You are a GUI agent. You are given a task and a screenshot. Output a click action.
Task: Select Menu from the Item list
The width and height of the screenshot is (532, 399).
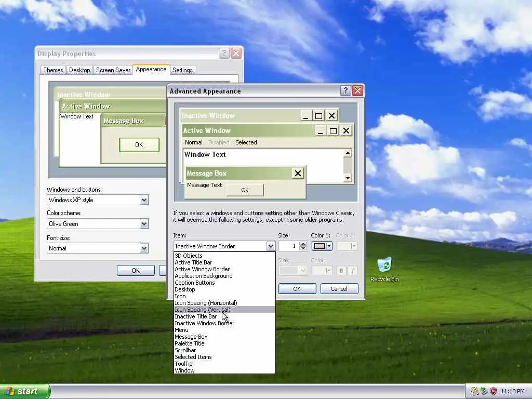(x=224, y=330)
